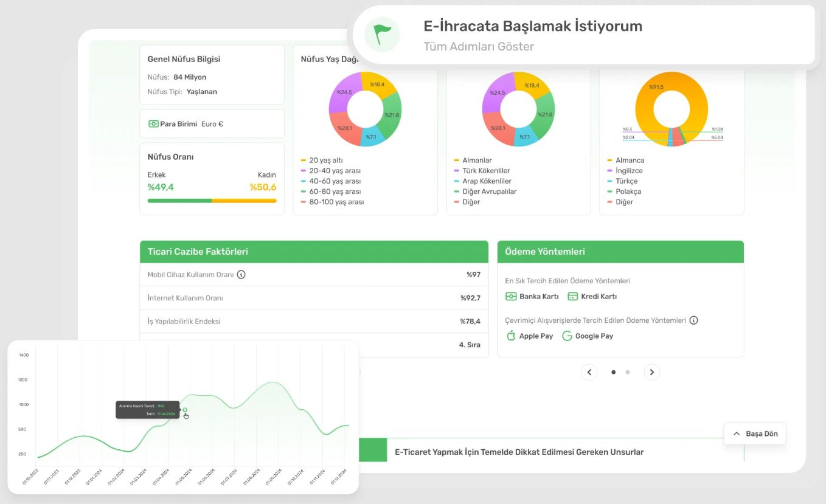Viewport: 826px width, 504px height.
Task: Click the Almanca legend entry
Action: tap(626, 161)
